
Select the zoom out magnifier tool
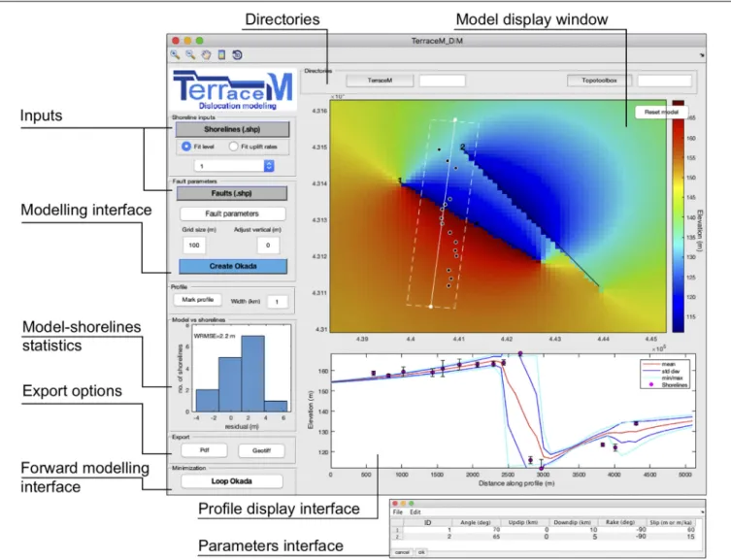coord(190,55)
